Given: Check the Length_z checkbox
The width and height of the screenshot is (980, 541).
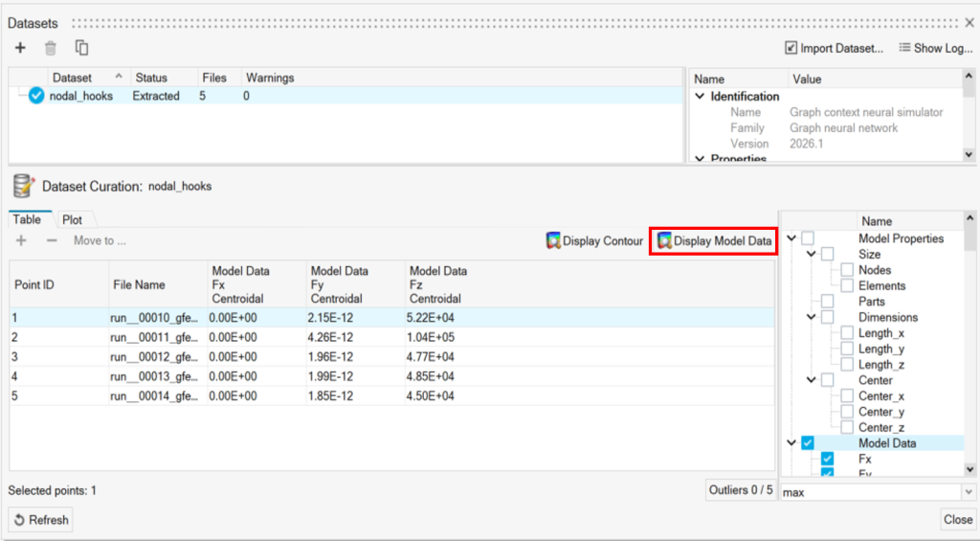Looking at the screenshot, I should tap(847, 364).
